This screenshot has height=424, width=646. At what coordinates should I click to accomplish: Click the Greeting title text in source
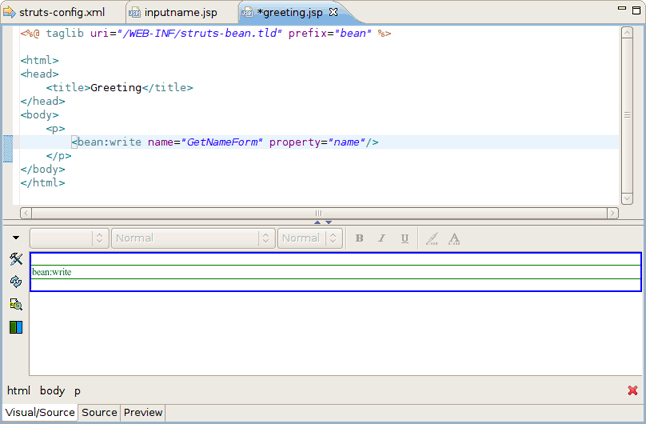tap(116, 87)
